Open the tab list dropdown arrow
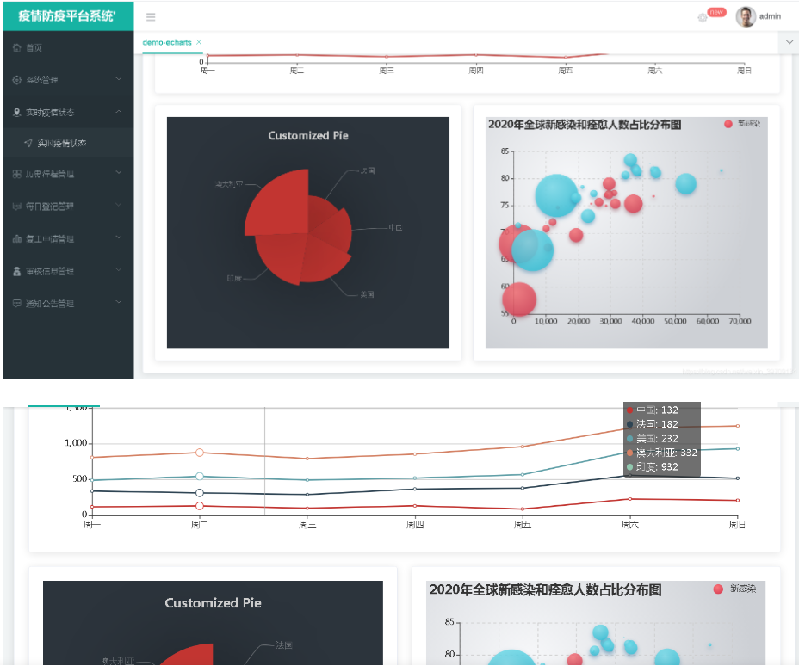This screenshot has width=799, height=672. [x=789, y=42]
